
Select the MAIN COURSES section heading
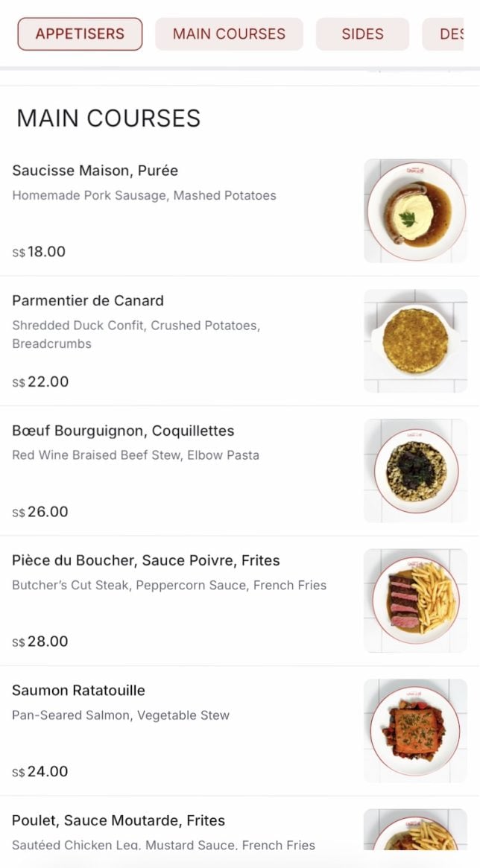pos(110,118)
